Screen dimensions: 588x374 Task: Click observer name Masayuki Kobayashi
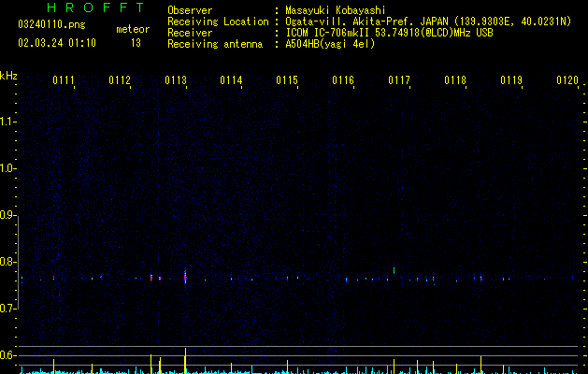336,10
